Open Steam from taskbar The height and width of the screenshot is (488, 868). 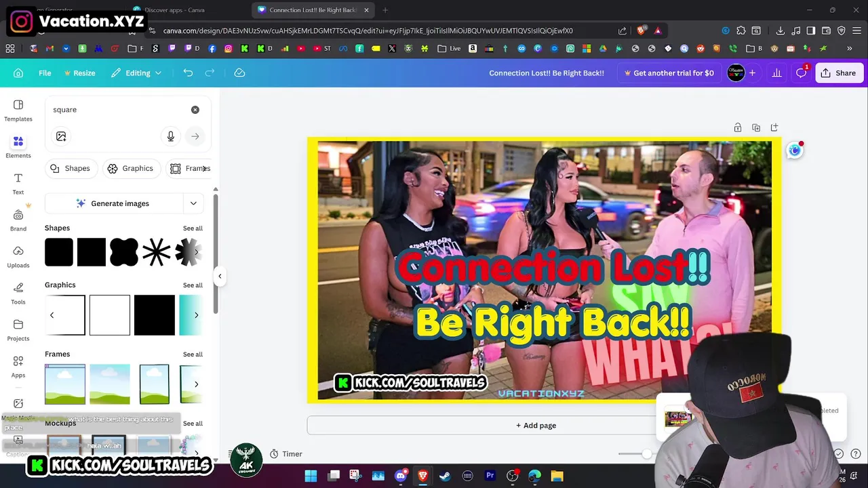click(x=445, y=476)
